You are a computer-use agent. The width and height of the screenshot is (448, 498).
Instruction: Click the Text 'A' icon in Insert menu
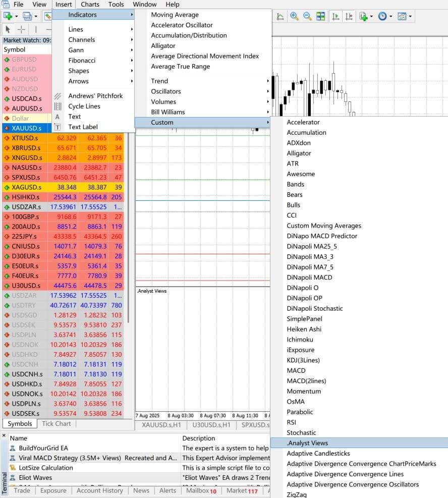click(x=58, y=117)
